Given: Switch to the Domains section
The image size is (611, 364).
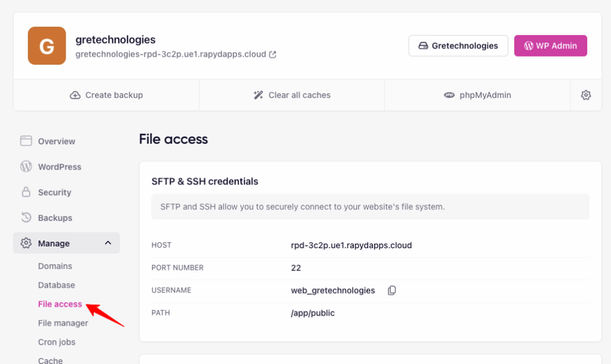Looking at the screenshot, I should tap(55, 266).
